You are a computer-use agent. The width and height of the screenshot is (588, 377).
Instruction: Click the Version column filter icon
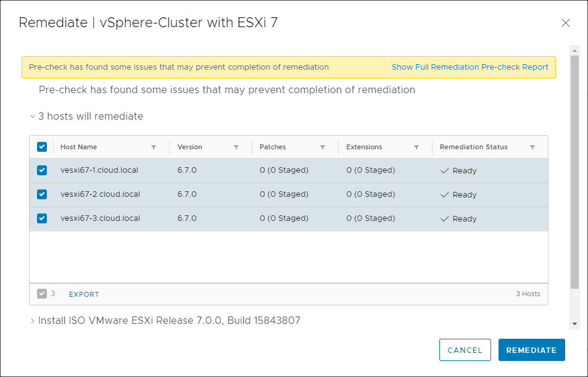pos(236,147)
